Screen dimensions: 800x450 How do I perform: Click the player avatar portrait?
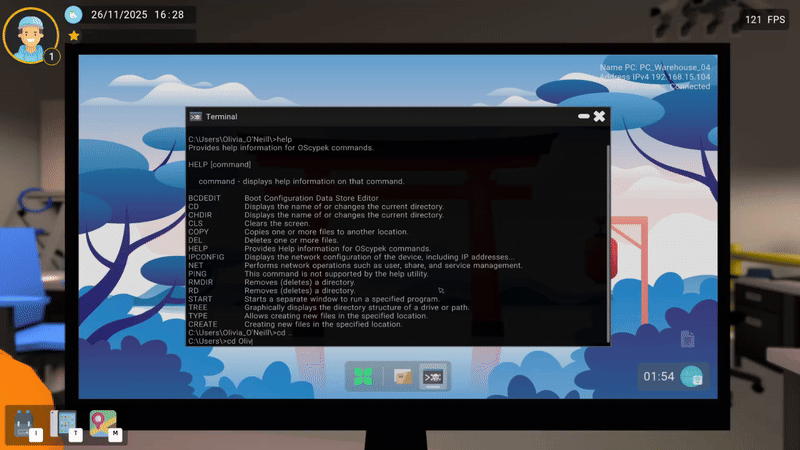pyautogui.click(x=30, y=35)
